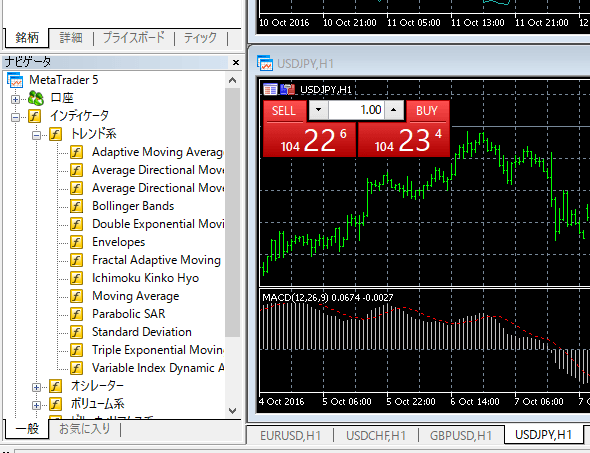Click the オシレーター folder icon
Viewport: 590px width, 453px height.
click(55, 386)
